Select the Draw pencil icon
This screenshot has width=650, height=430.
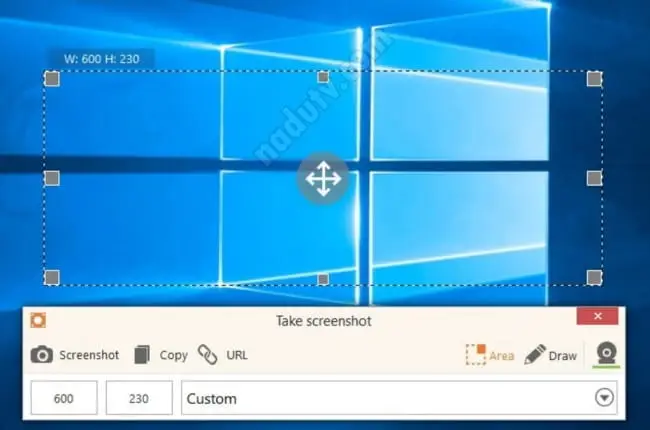[535, 355]
